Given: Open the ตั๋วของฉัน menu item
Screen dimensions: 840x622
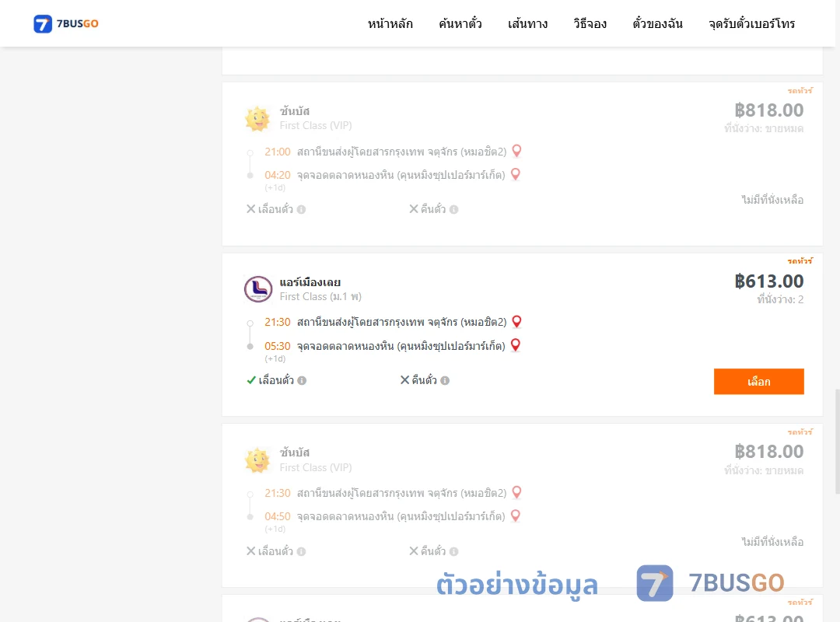Looking at the screenshot, I should [657, 23].
